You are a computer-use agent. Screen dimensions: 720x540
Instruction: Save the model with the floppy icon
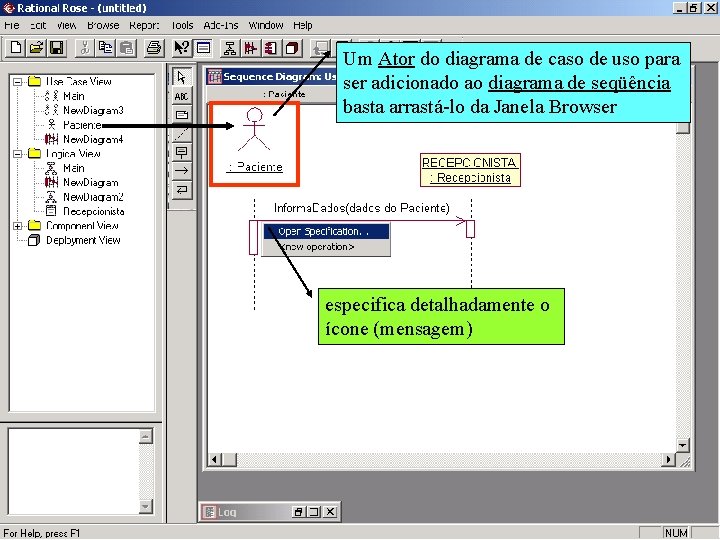coord(57,48)
